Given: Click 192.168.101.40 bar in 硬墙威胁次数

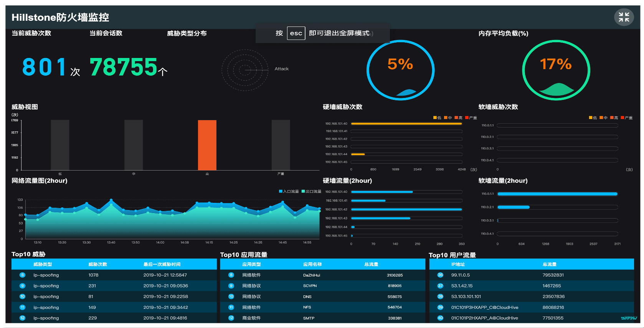Looking at the screenshot, I should tap(406, 124).
